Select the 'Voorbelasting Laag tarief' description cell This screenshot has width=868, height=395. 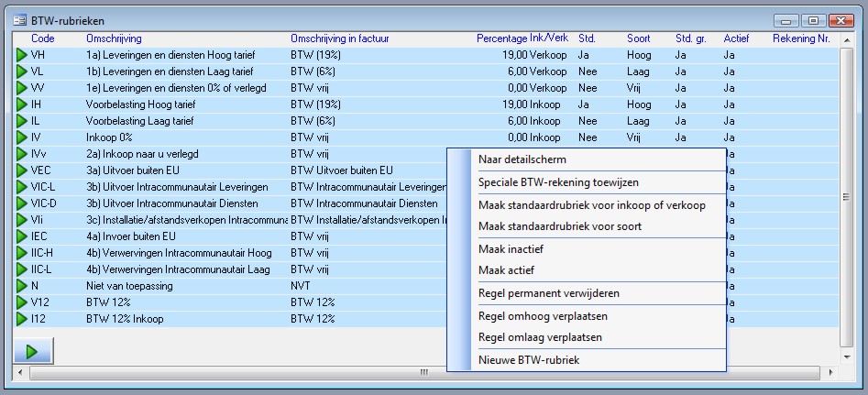point(139,121)
